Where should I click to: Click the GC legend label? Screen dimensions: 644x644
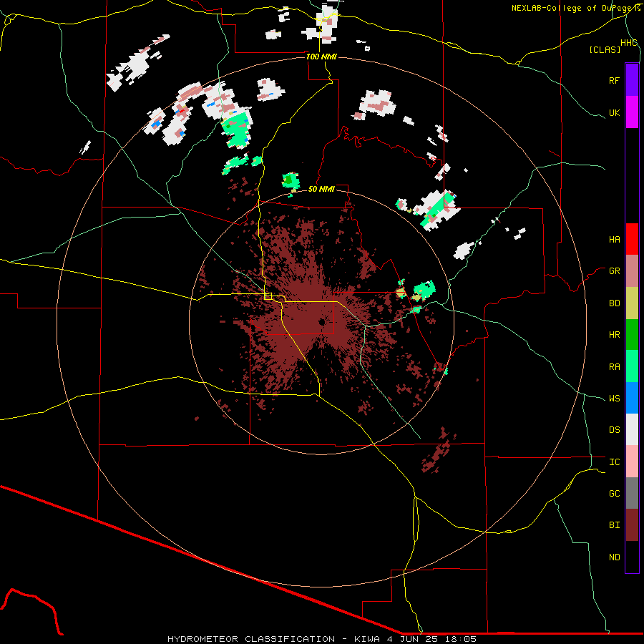(x=614, y=494)
